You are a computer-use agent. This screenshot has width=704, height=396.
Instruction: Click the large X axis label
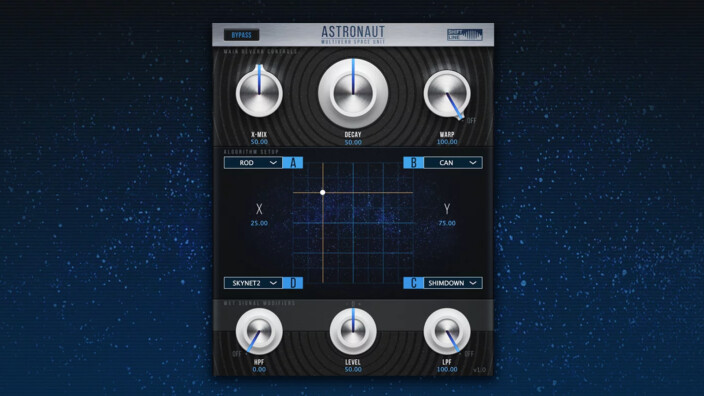259,209
